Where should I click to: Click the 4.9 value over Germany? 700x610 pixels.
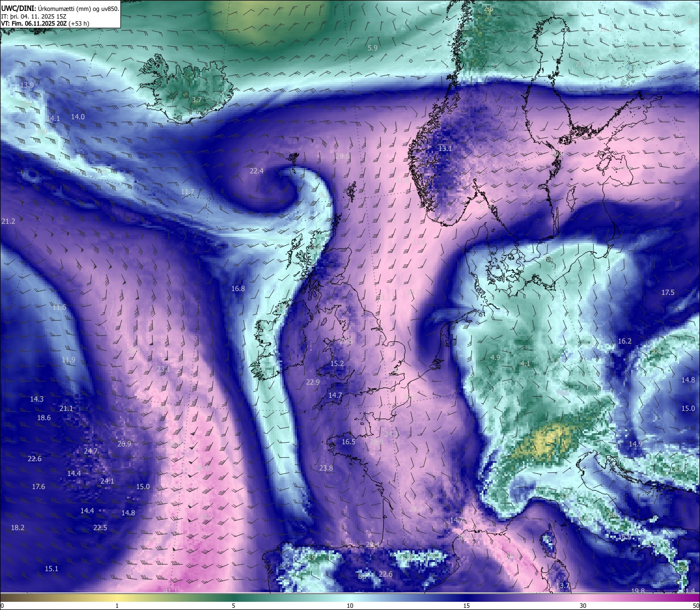[x=495, y=357]
